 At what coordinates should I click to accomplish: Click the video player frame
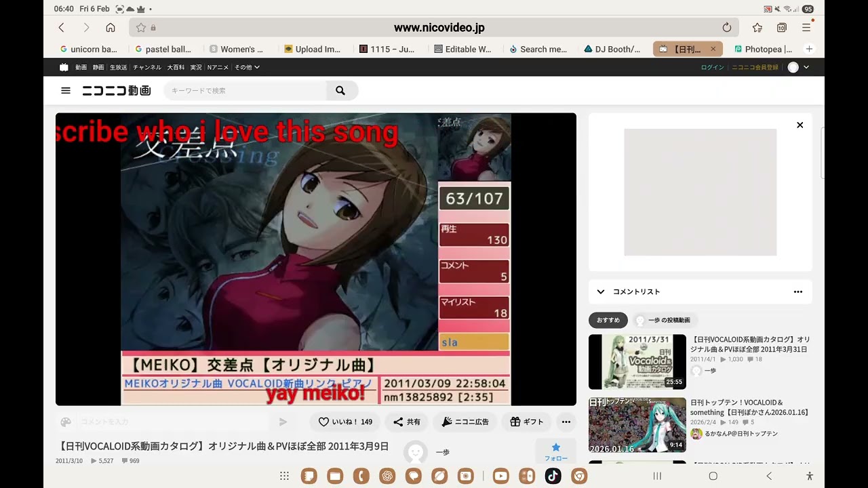(x=316, y=260)
